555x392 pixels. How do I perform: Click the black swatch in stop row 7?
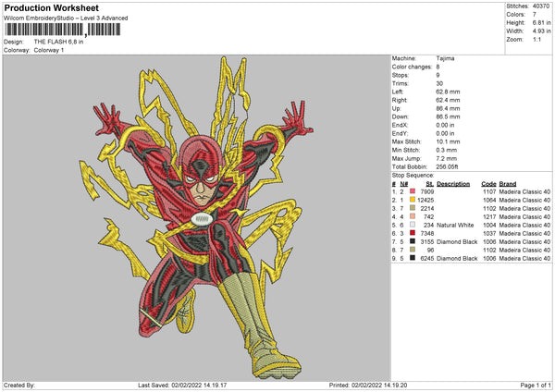click(x=413, y=241)
